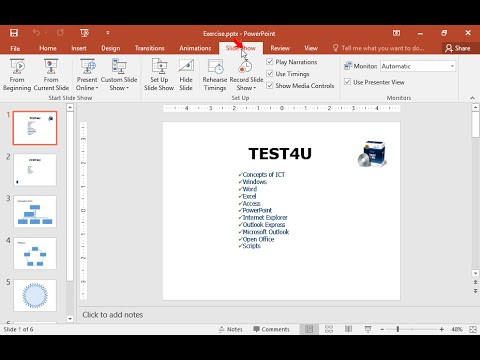The height and width of the screenshot is (360, 480).
Task: Switch to Reading View icon
Action: click(x=348, y=329)
